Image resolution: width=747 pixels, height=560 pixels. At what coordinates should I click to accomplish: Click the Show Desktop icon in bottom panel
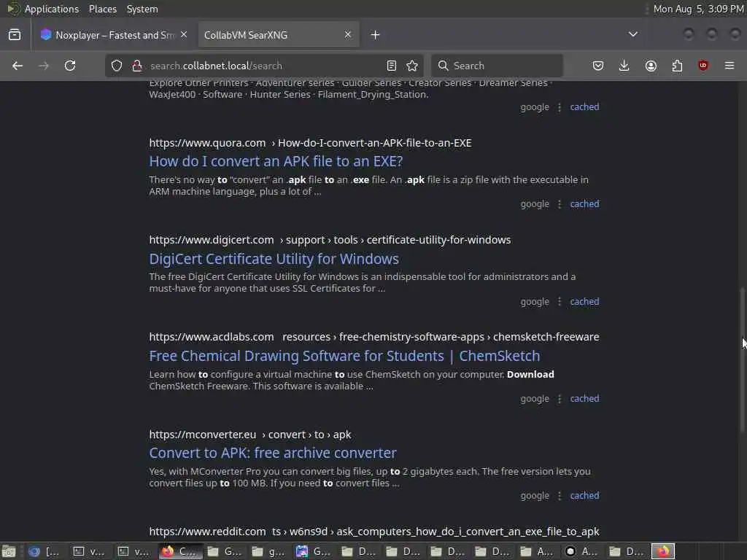click(x=9, y=551)
